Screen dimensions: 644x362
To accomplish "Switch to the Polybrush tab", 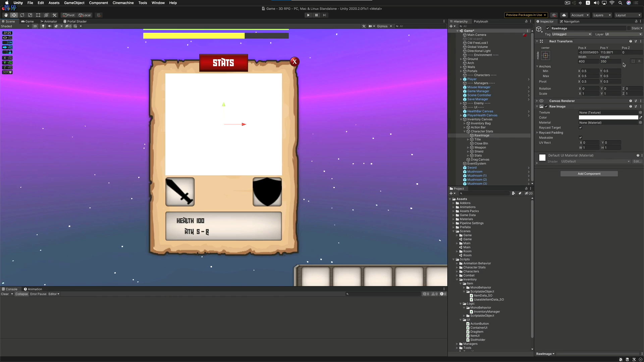I will point(481,21).
